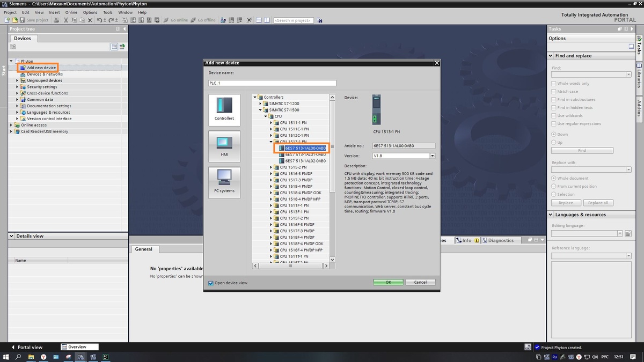Image resolution: width=644 pixels, height=362 pixels.
Task: Click the Split editor vertically icon
Action: 267,20
